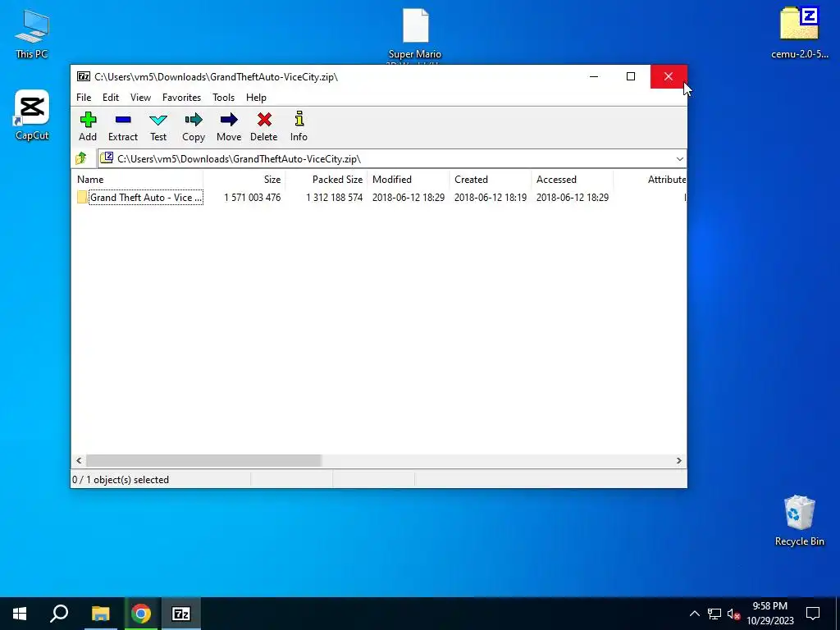Viewport: 840px width, 630px height.
Task: Click the Copy toolbar icon
Action: (194, 126)
